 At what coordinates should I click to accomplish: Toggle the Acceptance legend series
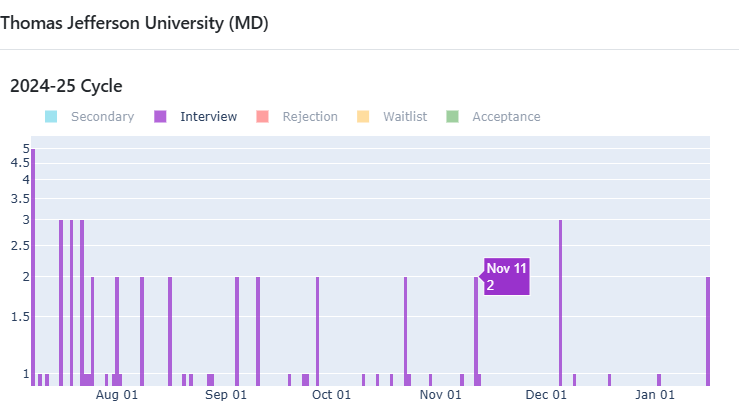(x=493, y=116)
